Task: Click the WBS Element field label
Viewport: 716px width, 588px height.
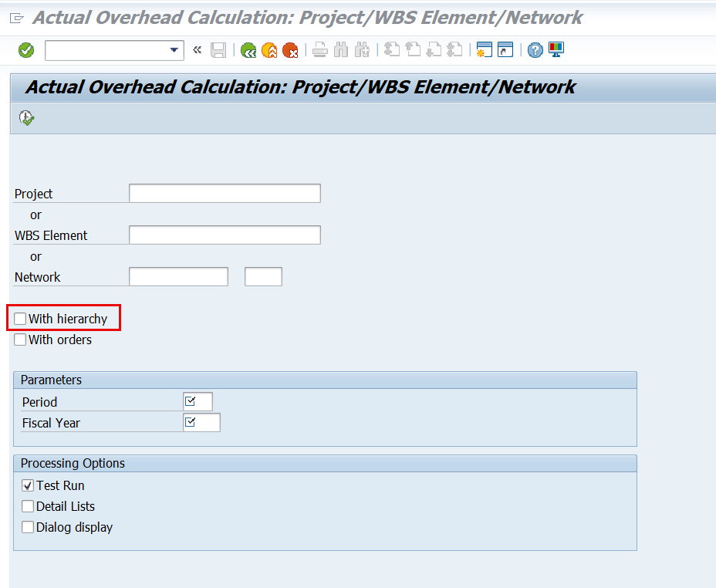Action: 51,235
